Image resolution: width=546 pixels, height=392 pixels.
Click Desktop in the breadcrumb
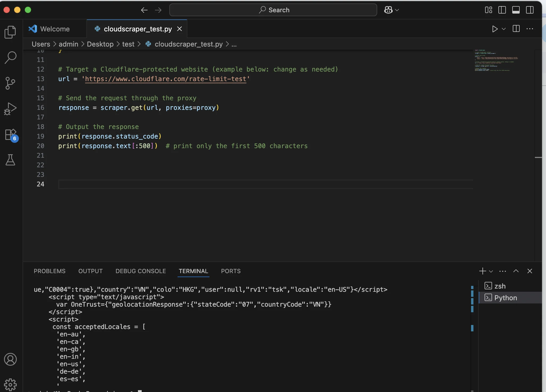click(100, 44)
